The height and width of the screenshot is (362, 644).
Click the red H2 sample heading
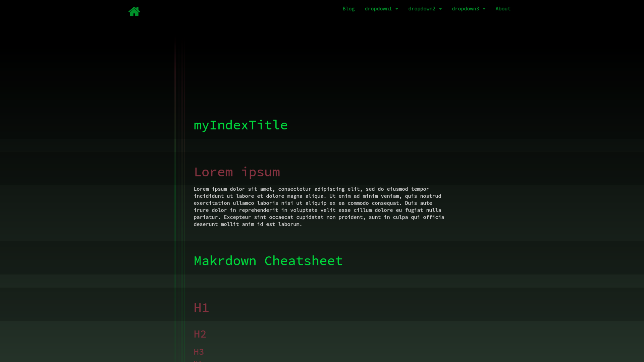200,334
